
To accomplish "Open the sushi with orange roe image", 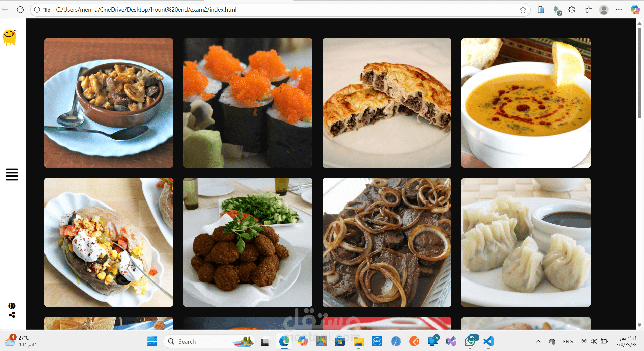I will point(248,103).
